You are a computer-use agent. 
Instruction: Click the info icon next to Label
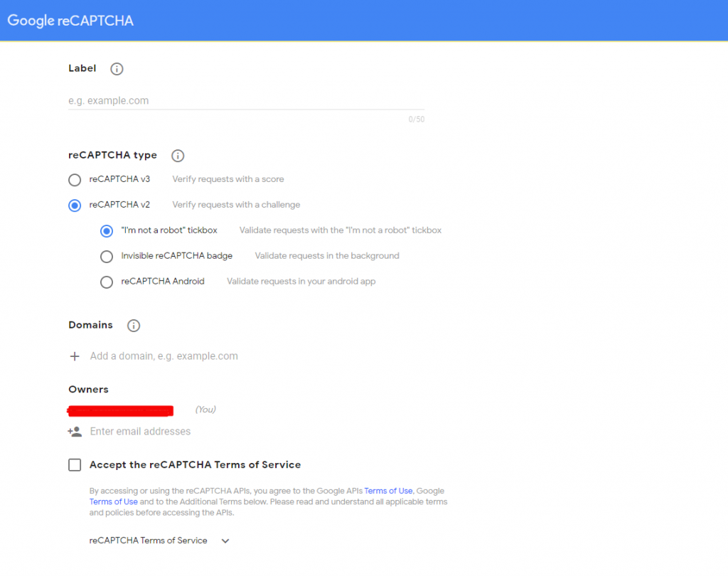pos(117,69)
